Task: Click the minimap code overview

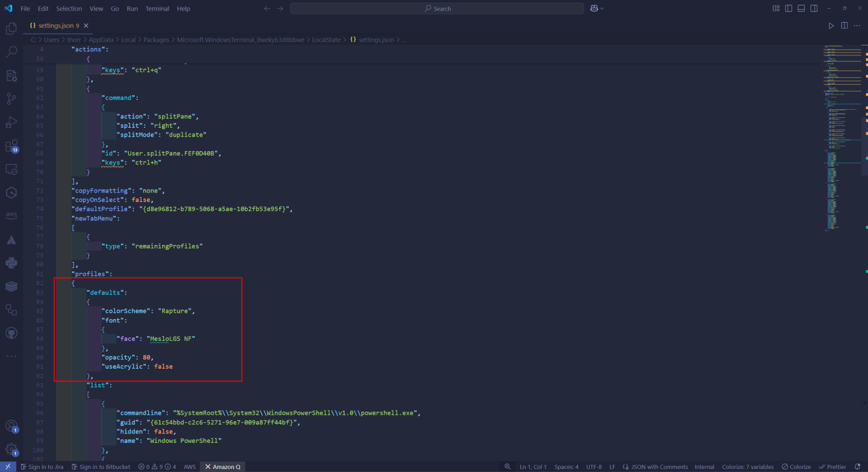Action: pos(842,137)
